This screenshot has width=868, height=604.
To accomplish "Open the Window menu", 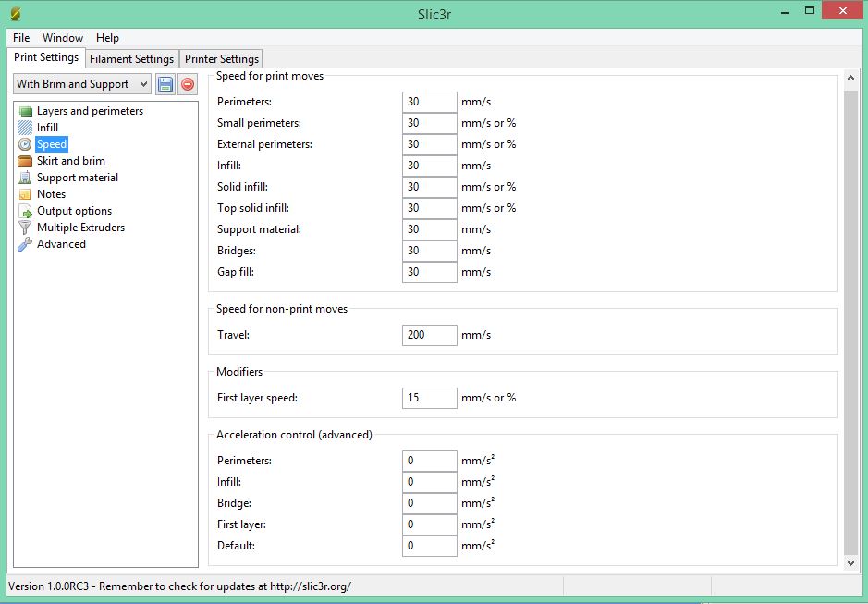I will coord(63,38).
